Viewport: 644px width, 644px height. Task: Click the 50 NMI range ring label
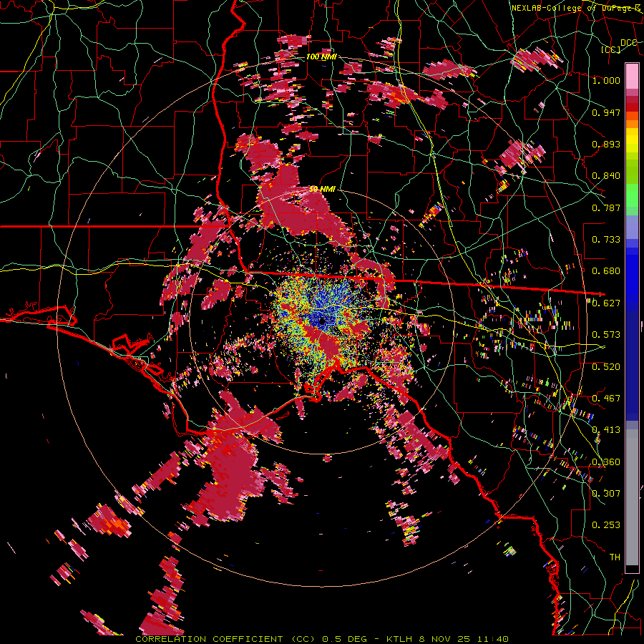323,190
